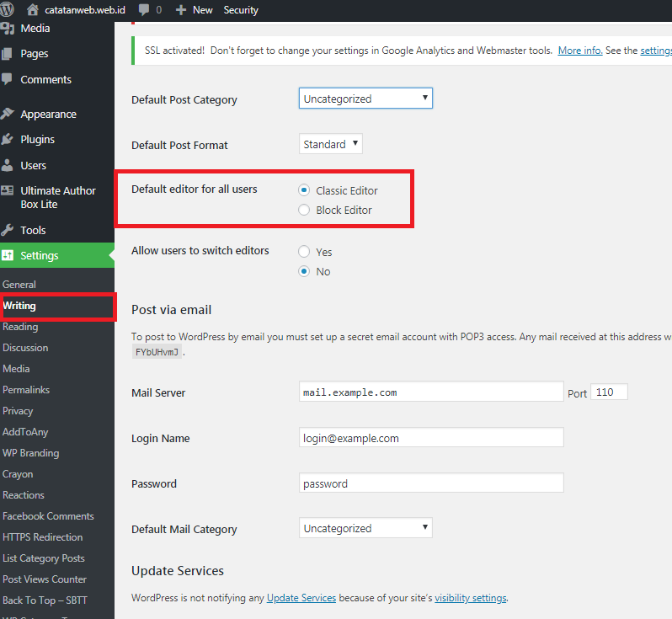Open the Default Post Category dropdown
Image resolution: width=672 pixels, height=619 pixels.
pos(365,99)
